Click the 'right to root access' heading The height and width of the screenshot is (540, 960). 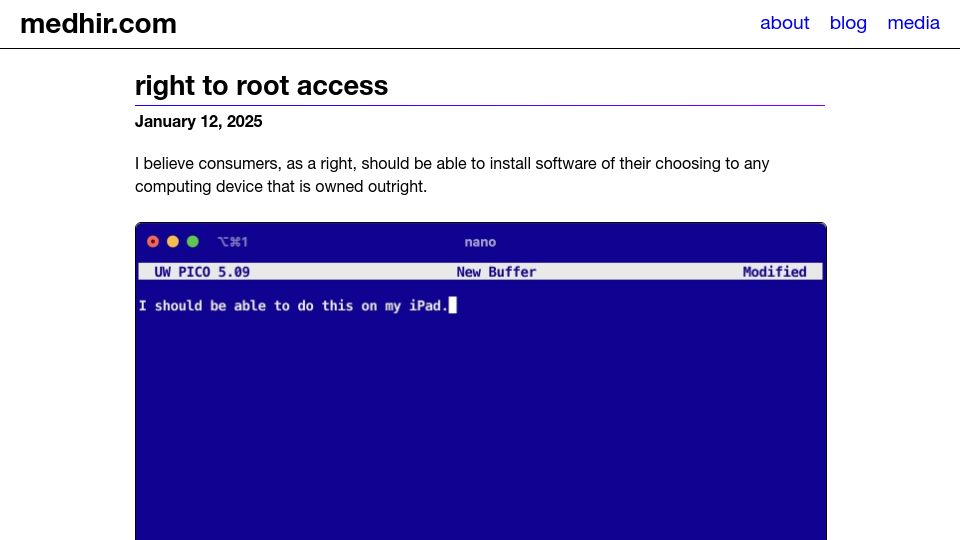261,86
